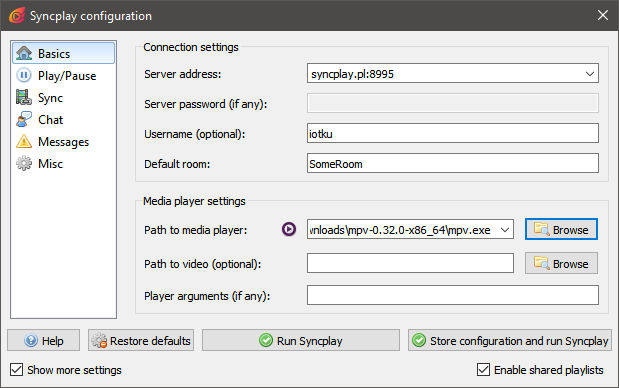Click the Default room field SomeRoom
This screenshot has height=388, width=619.
click(x=453, y=163)
